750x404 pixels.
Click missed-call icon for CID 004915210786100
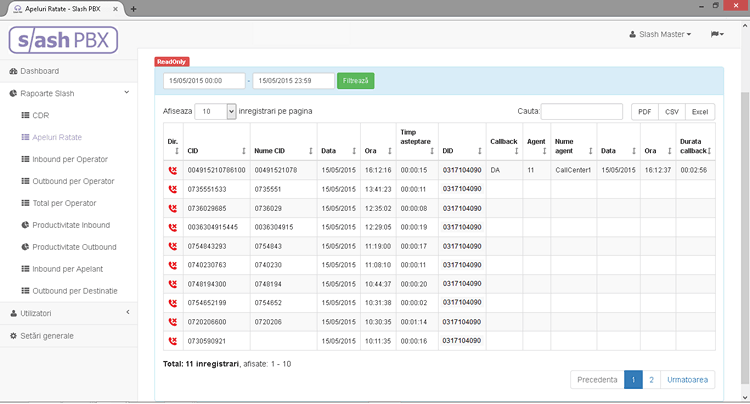click(x=173, y=170)
